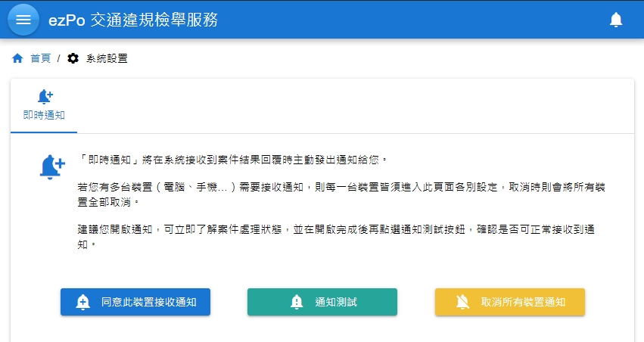Click the slash separator in the breadcrumb
This screenshot has height=342, width=644.
pyautogui.click(x=58, y=58)
